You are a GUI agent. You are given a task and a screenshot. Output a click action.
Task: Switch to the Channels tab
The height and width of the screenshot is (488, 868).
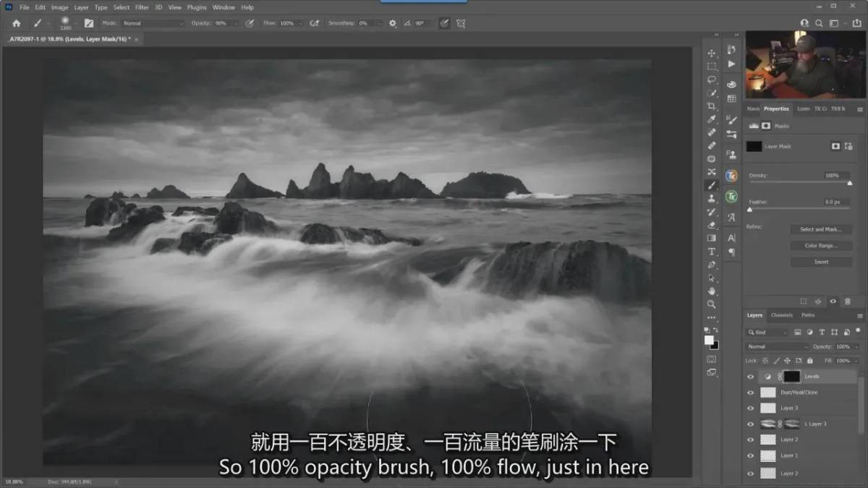781,315
